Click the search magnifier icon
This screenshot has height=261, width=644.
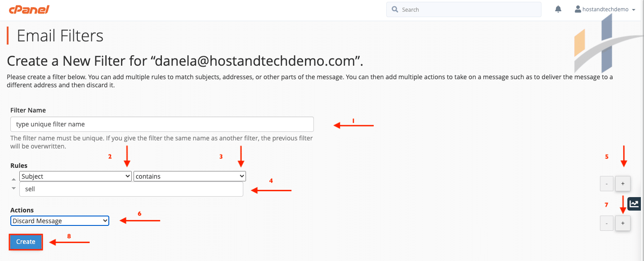point(394,9)
